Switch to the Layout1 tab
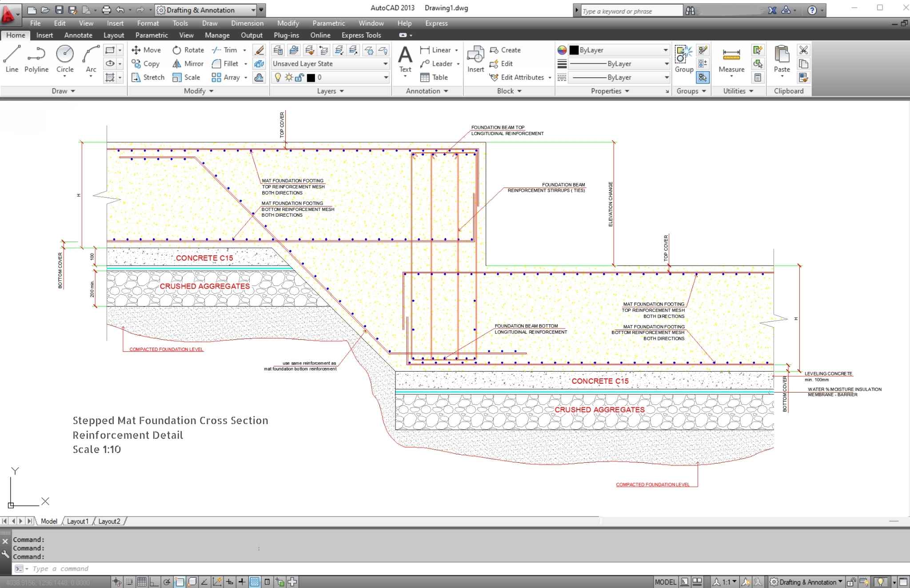Viewport: 910px width, 588px height. coord(78,521)
